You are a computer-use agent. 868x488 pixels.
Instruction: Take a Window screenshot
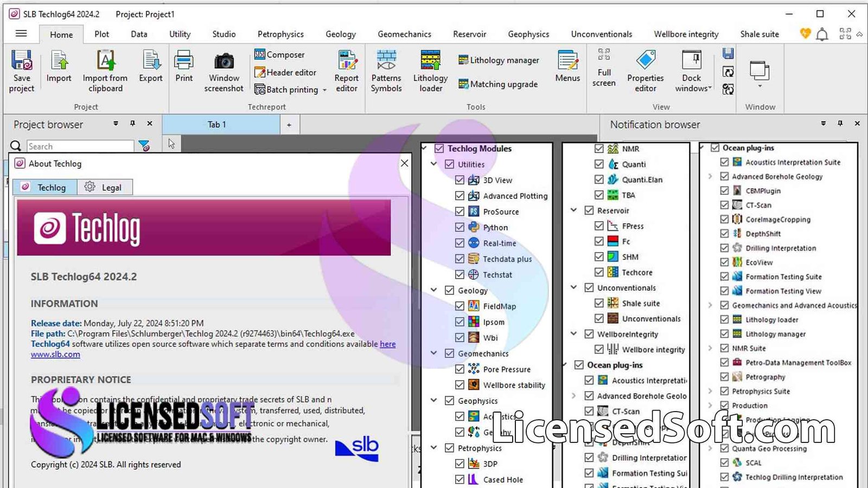tap(224, 71)
